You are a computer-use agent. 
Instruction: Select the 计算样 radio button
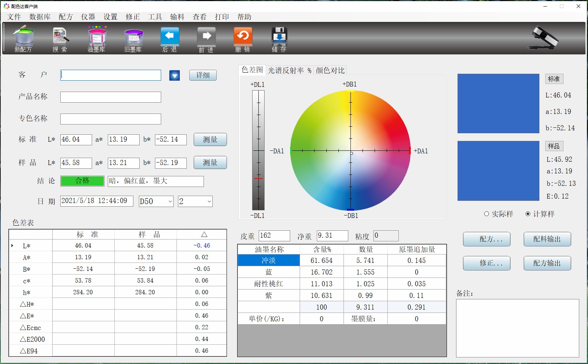528,214
